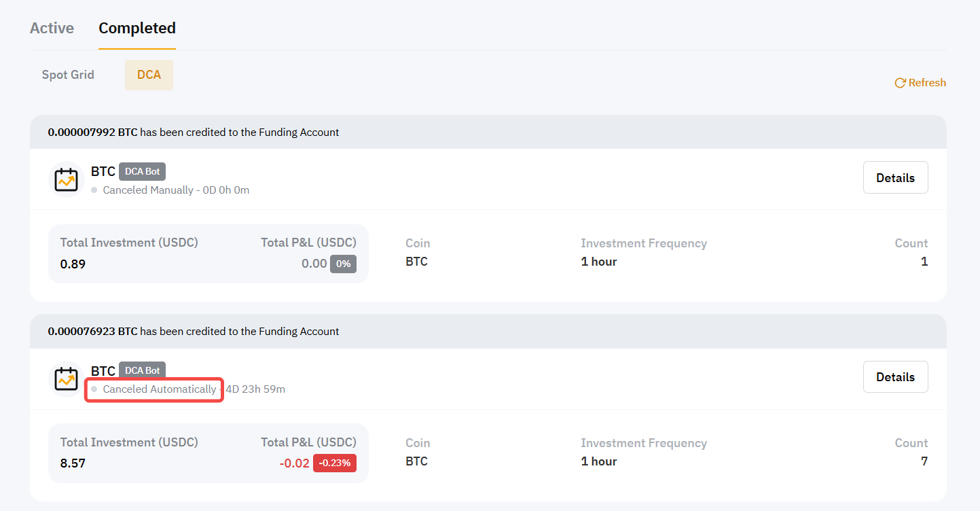980x511 pixels.
Task: Click the Canceled Automatically status text
Action: 160,389
